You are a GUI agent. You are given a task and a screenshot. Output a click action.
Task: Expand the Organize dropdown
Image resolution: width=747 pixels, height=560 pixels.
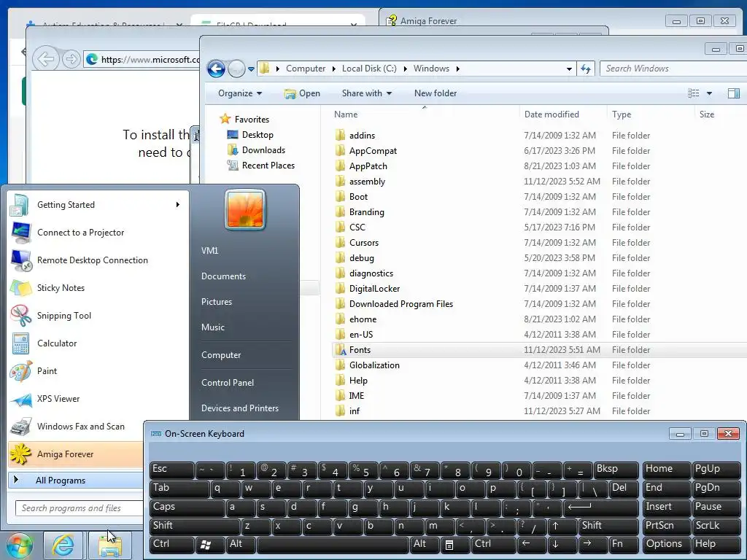tap(239, 93)
